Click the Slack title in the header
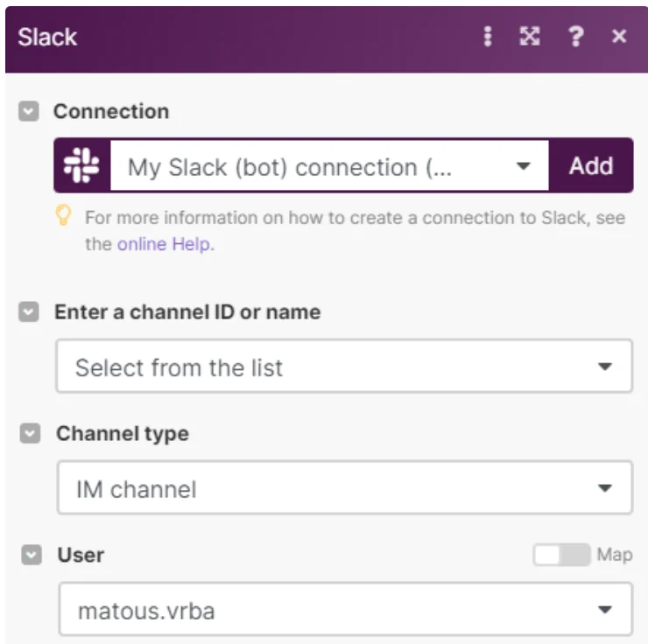Viewport: 648px width, 644px height. (47, 37)
